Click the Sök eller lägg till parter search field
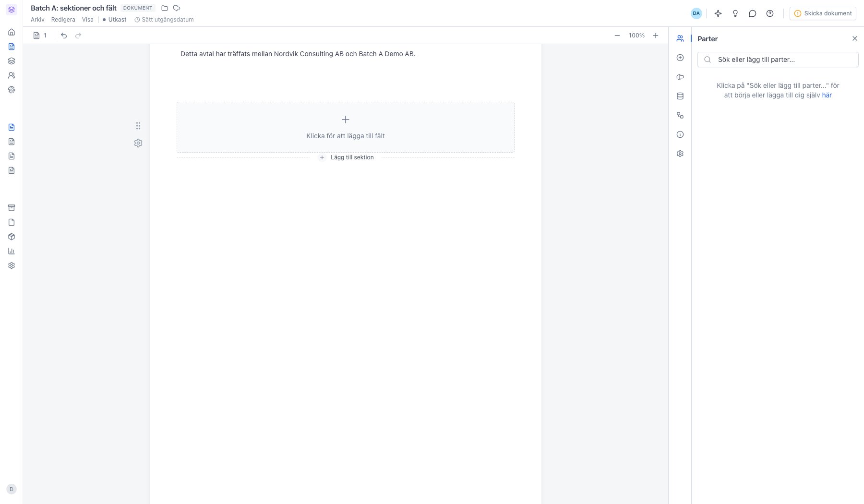 [778, 60]
